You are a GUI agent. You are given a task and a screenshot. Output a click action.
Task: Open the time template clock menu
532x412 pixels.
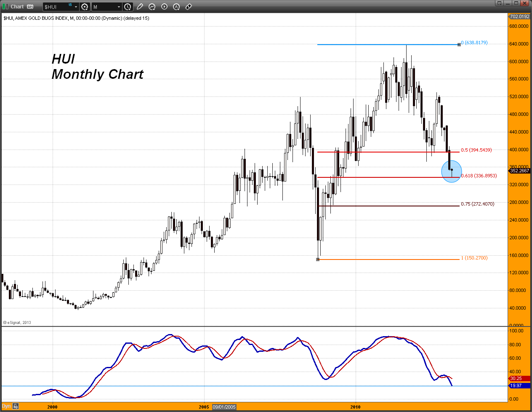(x=128, y=7)
